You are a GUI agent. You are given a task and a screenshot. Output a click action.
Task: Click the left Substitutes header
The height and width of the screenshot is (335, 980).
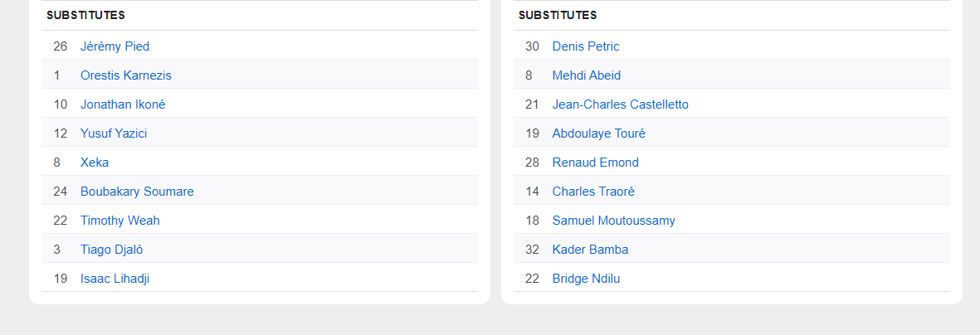85,15
